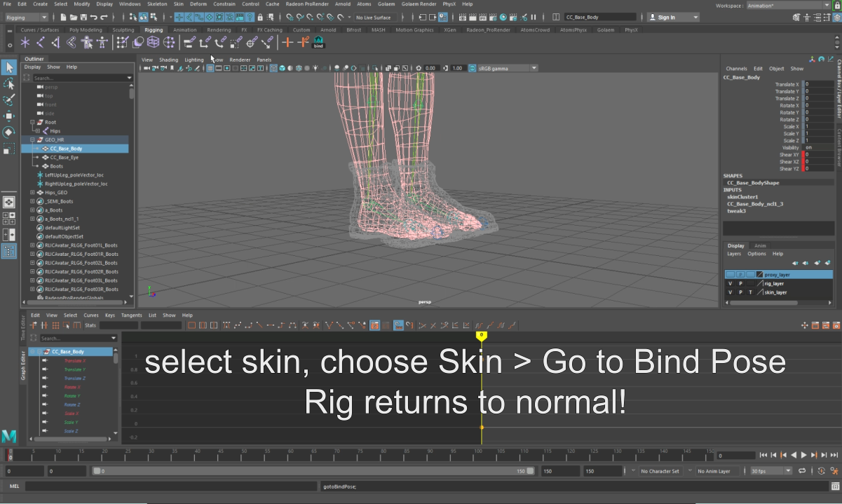The image size is (842, 504).
Task: Click the yellow current time marker at frame 100
Action: tap(481, 336)
